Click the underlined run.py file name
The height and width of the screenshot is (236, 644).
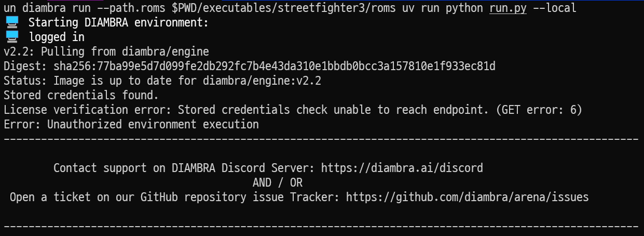(508, 8)
